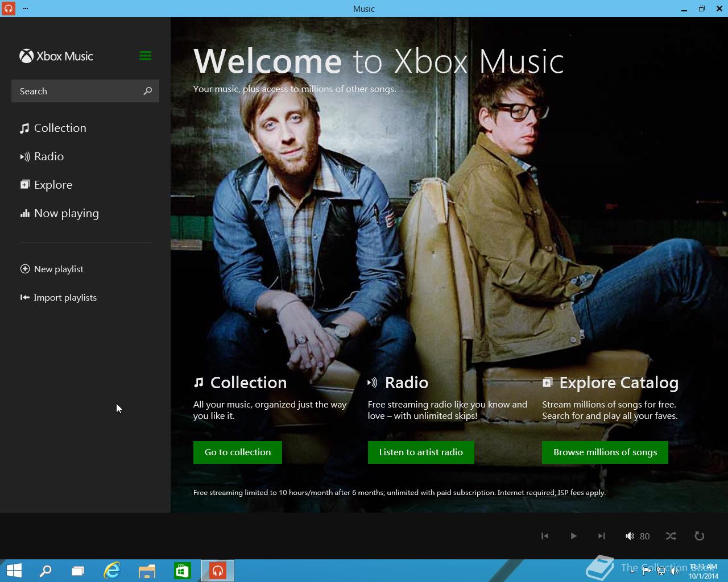The width and height of the screenshot is (728, 582).
Task: Open taskbar Search
Action: tap(45, 571)
